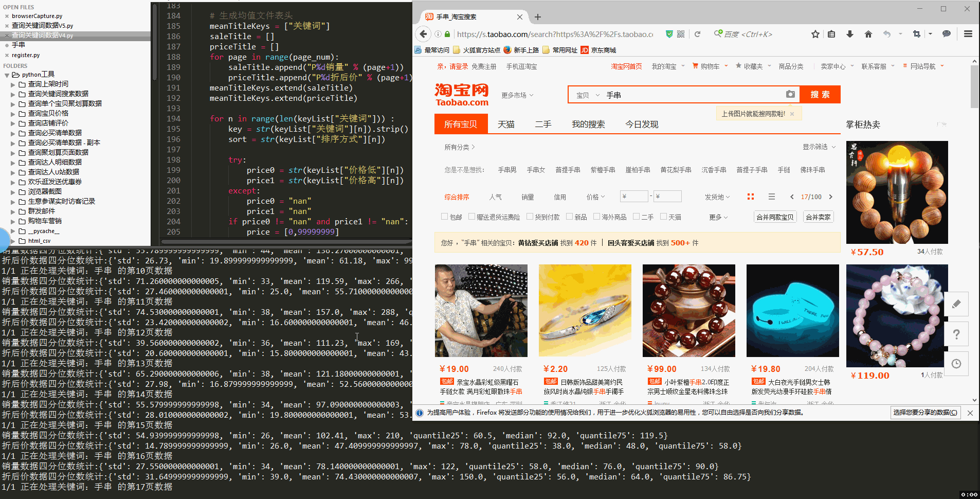Click the feedback pencil side icon

pos(956,304)
